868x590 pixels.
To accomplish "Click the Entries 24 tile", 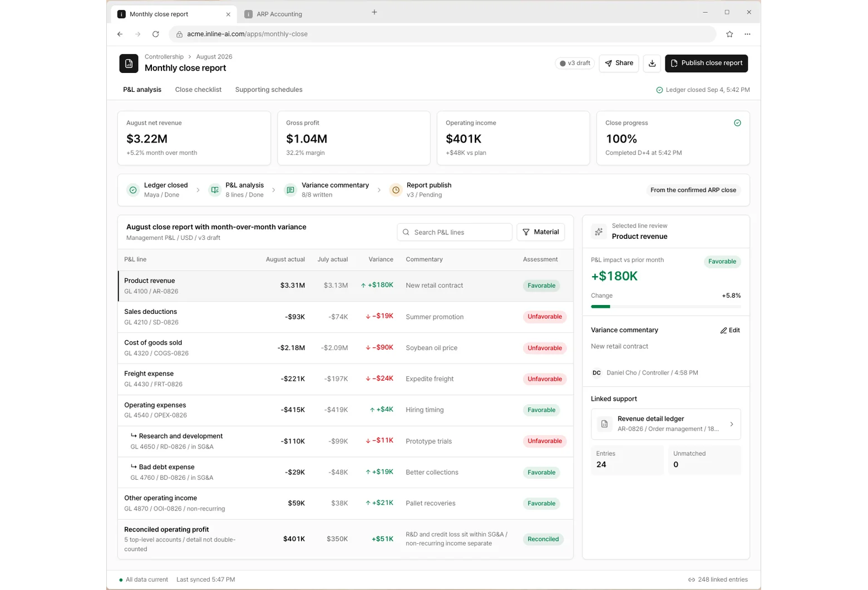I will click(627, 460).
